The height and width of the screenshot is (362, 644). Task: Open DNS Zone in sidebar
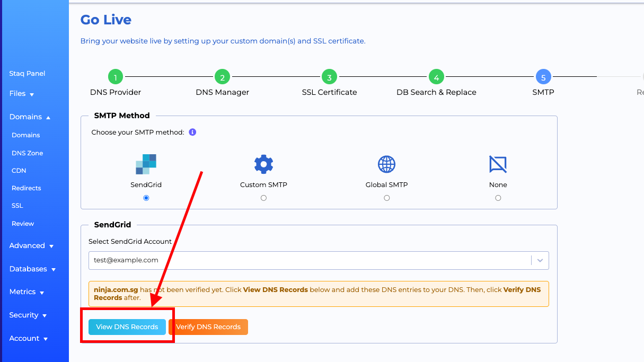[x=28, y=153]
